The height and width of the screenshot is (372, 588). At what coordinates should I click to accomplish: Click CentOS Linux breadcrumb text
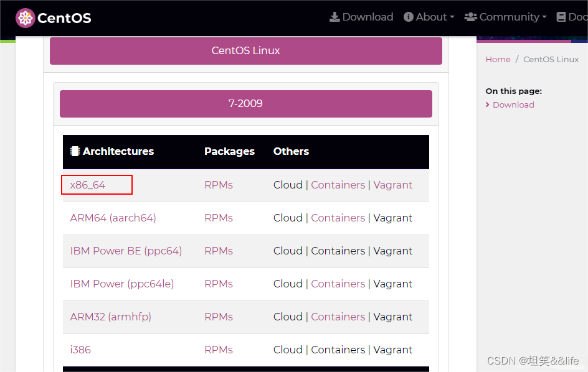pos(551,59)
